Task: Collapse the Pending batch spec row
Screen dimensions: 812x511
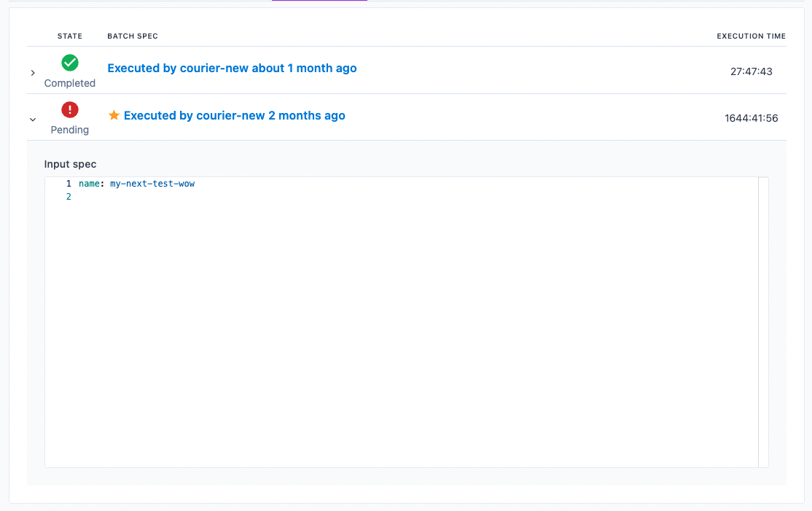Action: point(33,120)
